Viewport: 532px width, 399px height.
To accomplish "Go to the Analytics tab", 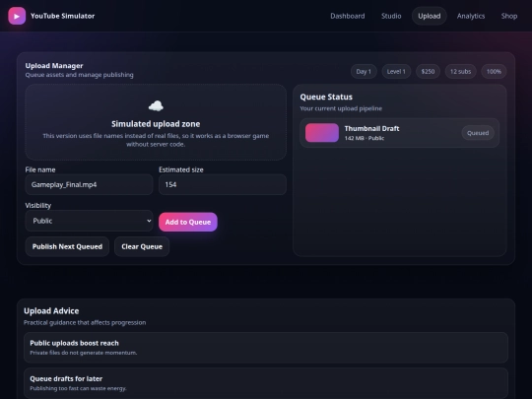I will (x=471, y=16).
